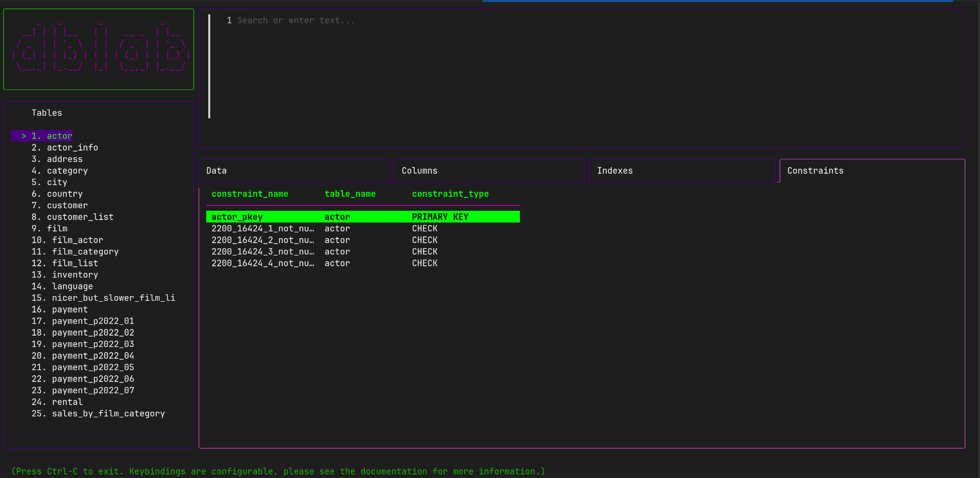Choose table 9. film
980x478 pixels.
tap(49, 229)
